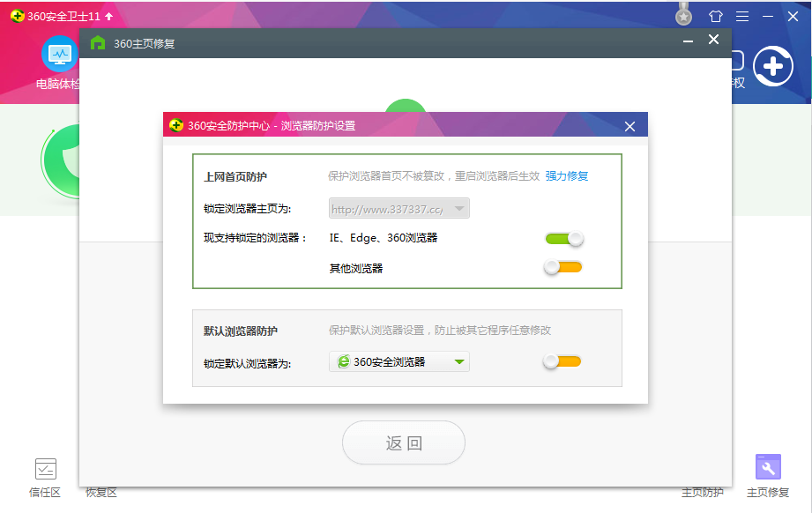Image resolution: width=812 pixels, height=513 pixels.
Task: Click the 360 logo in 浏览器防护设置 dialog
Action: 176,125
